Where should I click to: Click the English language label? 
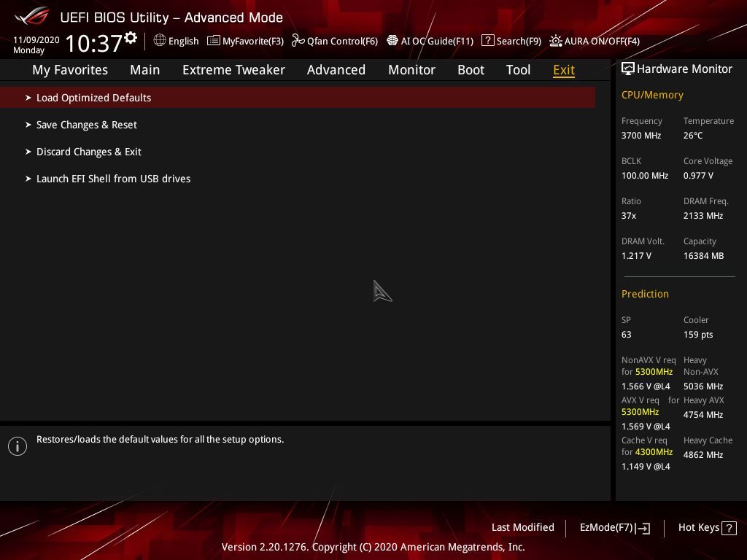coord(183,42)
